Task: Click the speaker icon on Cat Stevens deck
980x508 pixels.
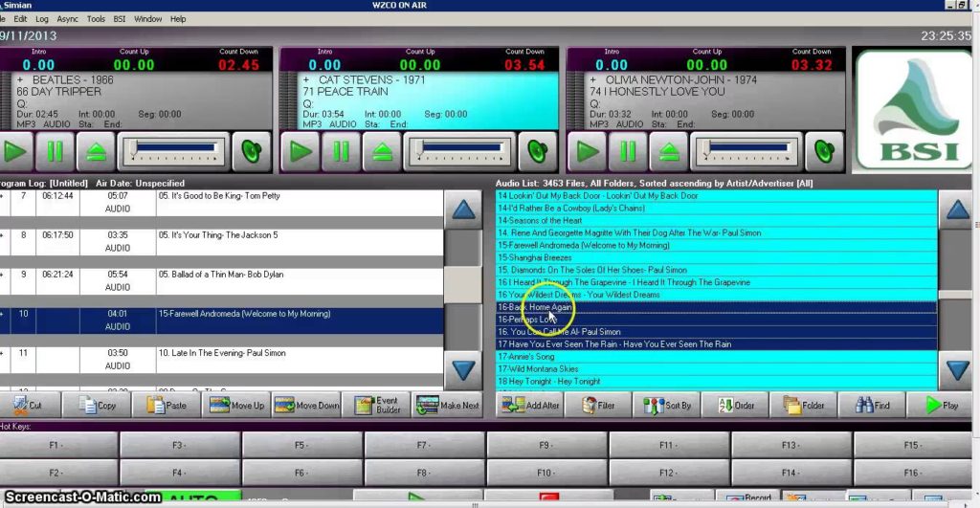Action: (x=539, y=151)
